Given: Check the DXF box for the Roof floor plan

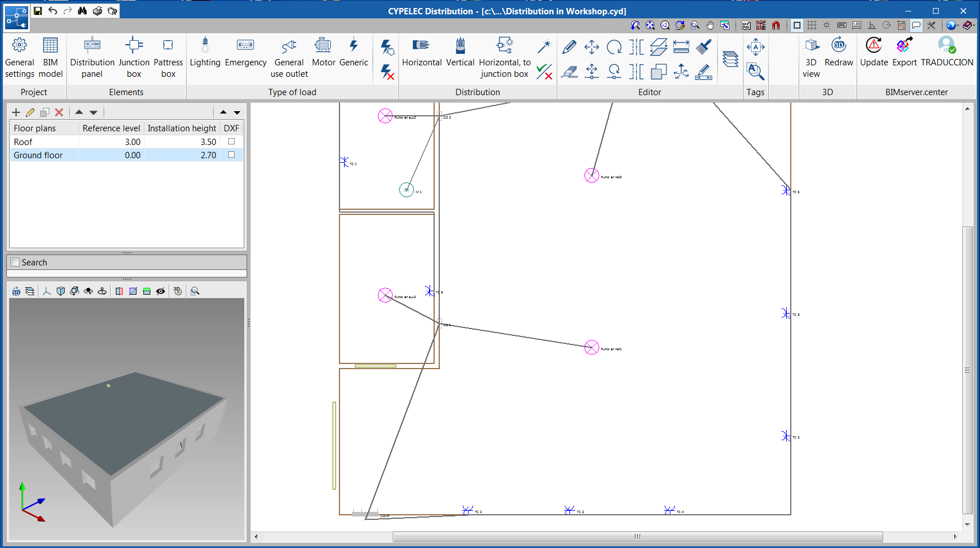Looking at the screenshot, I should pos(231,142).
